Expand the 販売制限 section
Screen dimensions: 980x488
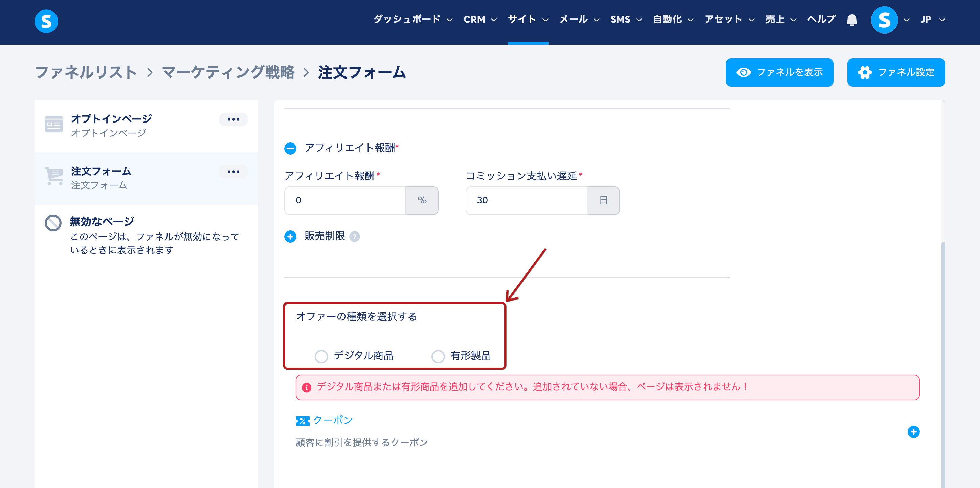pos(290,237)
